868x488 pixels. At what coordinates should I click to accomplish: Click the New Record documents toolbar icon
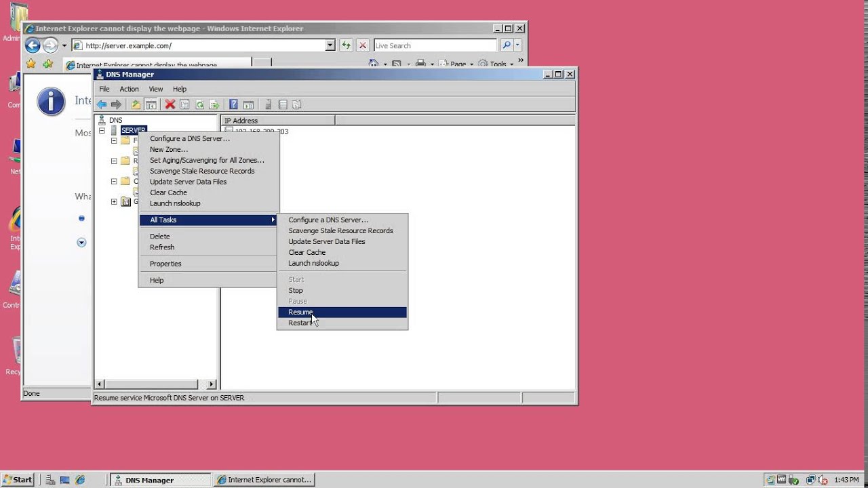[297, 104]
